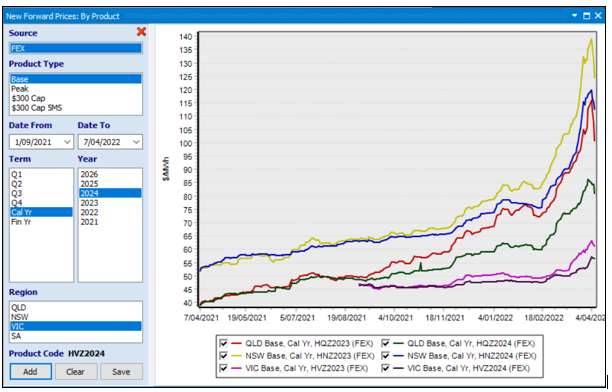Viewport: 612px width, 392px height.
Task: Click the Save button
Action: 121,372
